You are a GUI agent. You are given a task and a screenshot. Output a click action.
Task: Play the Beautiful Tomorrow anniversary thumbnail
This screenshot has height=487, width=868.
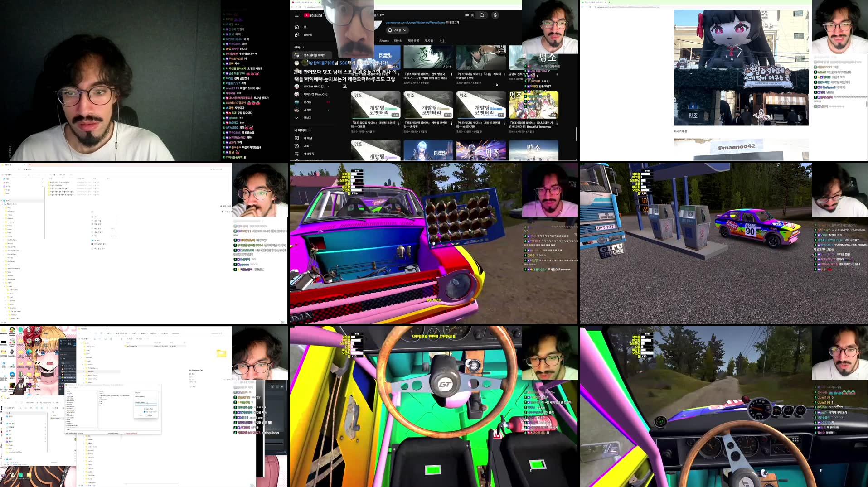pos(533,105)
